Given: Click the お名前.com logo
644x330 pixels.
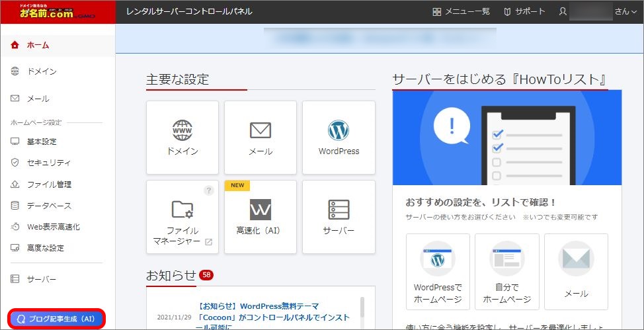Looking at the screenshot, I should 57,11.
